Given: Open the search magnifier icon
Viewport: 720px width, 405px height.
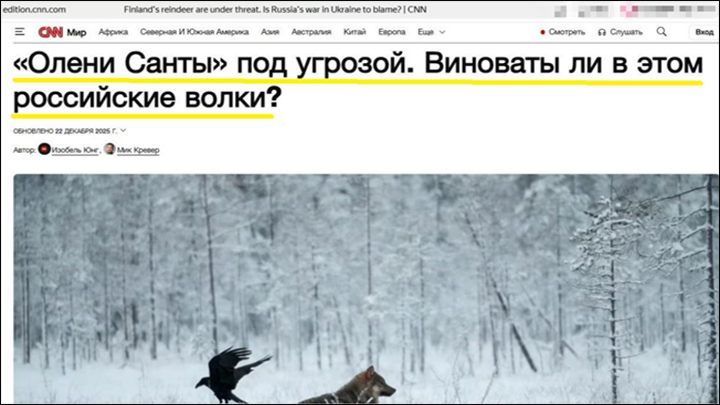Looking at the screenshot, I should click(661, 32).
